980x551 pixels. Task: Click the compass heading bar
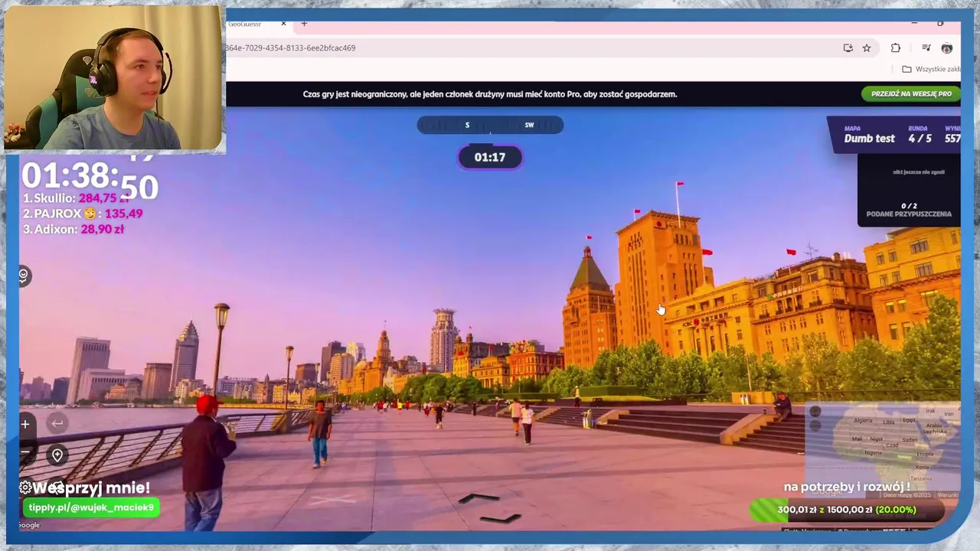(x=490, y=125)
